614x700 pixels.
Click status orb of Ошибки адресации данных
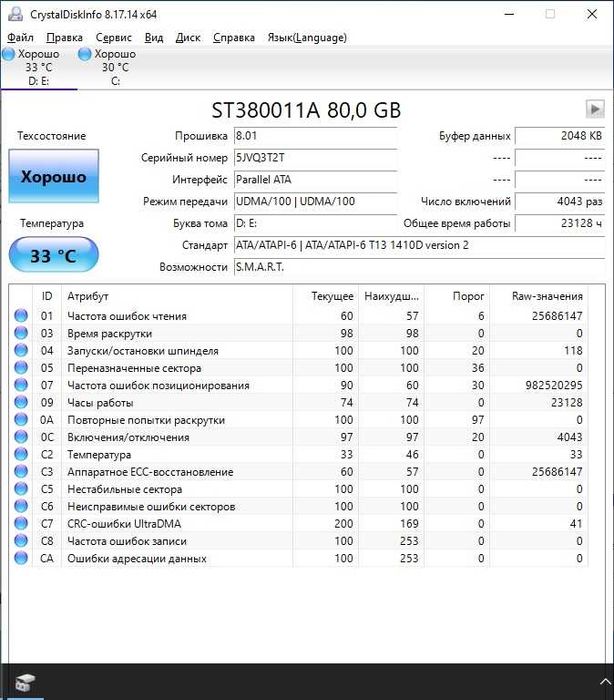[21, 558]
